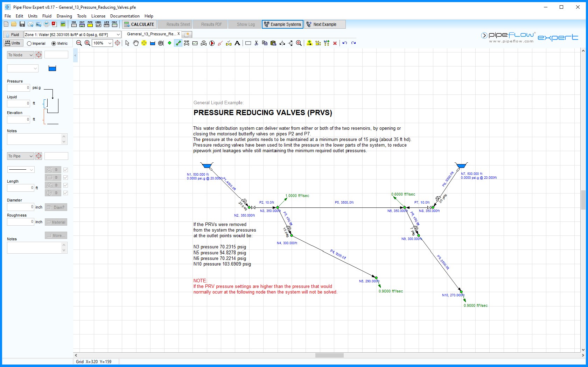Select the green join point node tool
The width and height of the screenshot is (588, 367).
coord(169,43)
